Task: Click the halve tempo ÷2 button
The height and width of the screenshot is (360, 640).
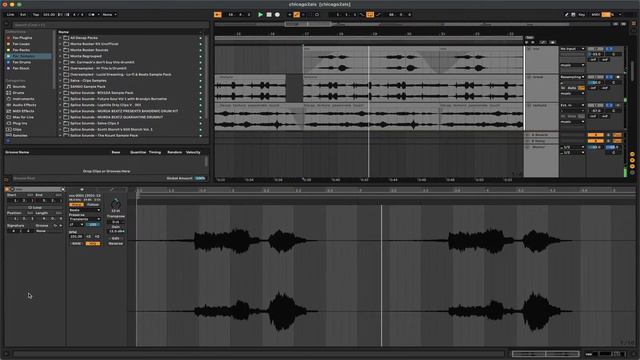Action: click(89, 236)
